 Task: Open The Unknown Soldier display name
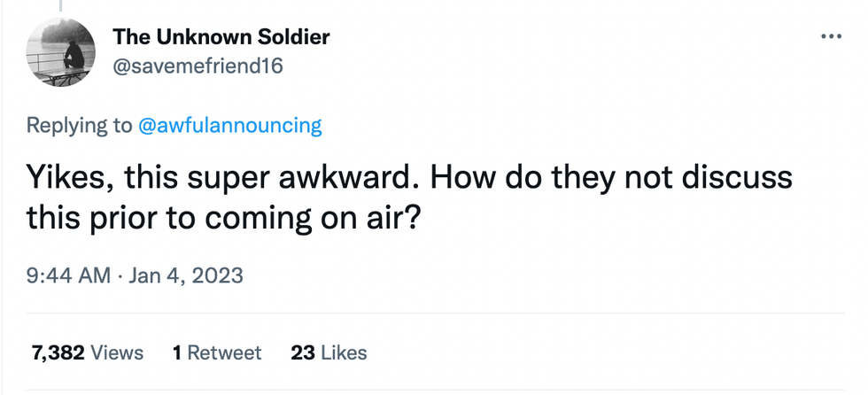(x=221, y=37)
